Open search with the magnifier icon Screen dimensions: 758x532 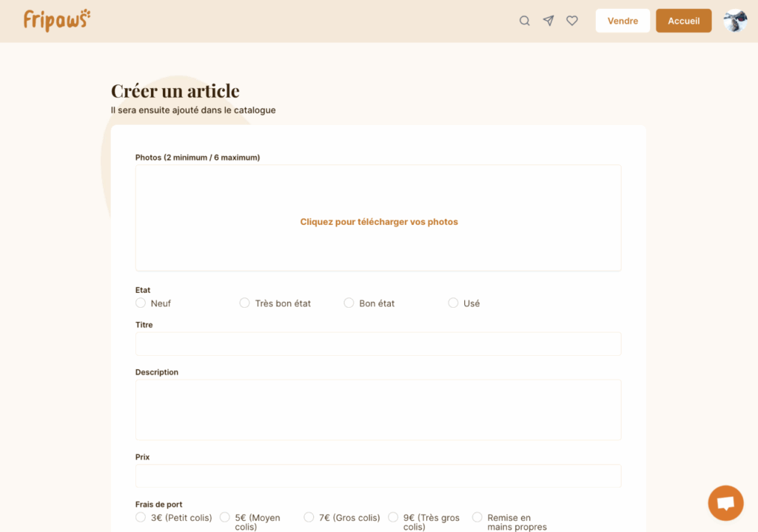click(x=524, y=21)
